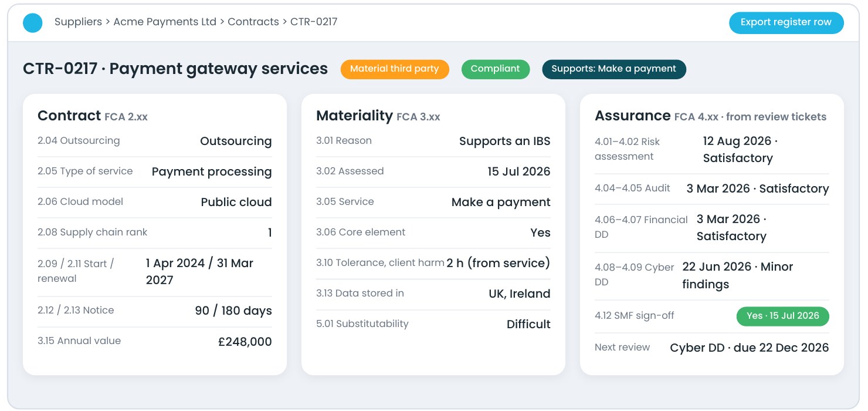Click the 3.06 Core element label

(361, 233)
